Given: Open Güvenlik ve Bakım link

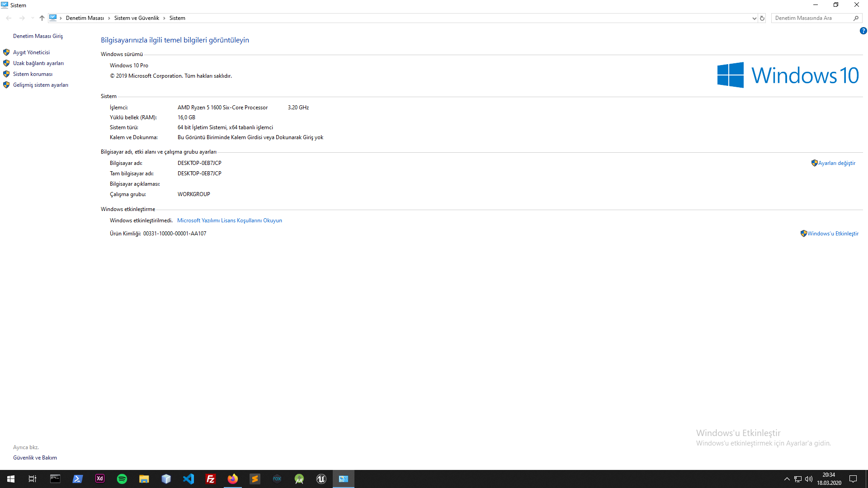Looking at the screenshot, I should pos(35,458).
